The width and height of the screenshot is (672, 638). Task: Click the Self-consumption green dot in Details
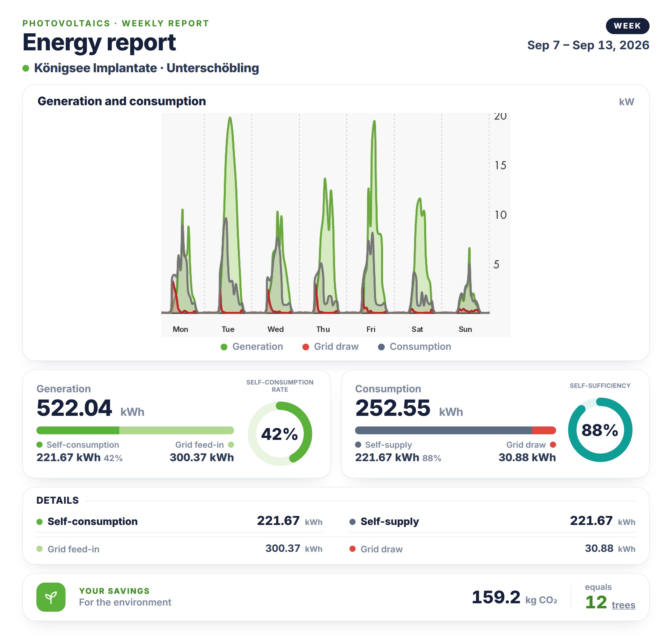(x=39, y=522)
